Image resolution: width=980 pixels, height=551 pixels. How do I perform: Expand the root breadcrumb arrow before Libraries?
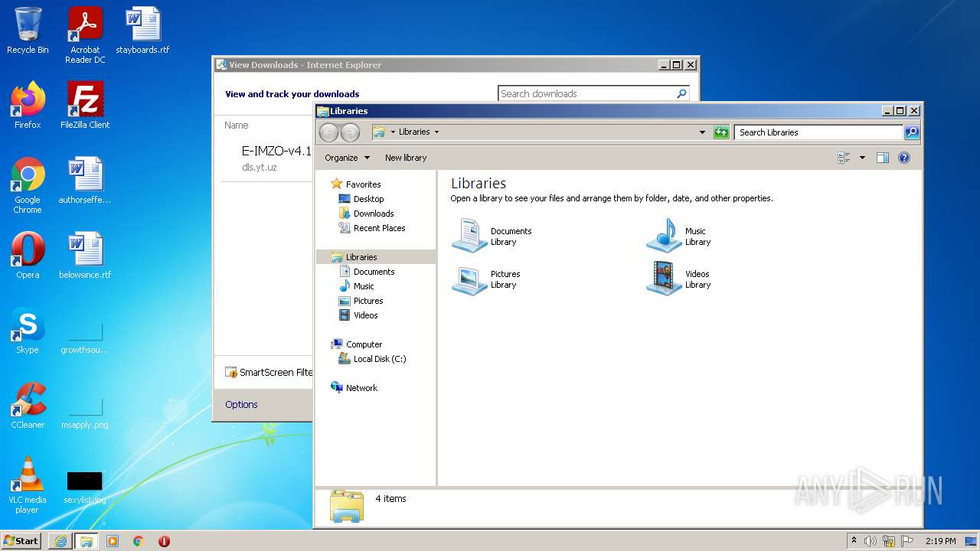tap(393, 132)
